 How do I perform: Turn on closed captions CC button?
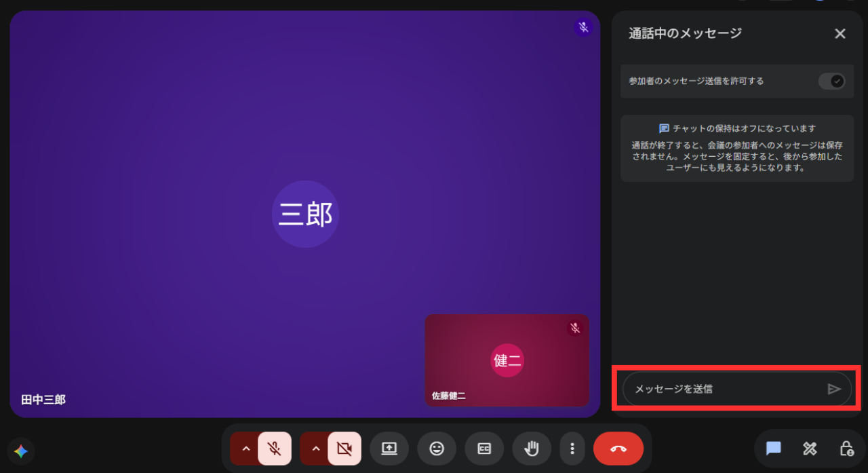pos(484,449)
